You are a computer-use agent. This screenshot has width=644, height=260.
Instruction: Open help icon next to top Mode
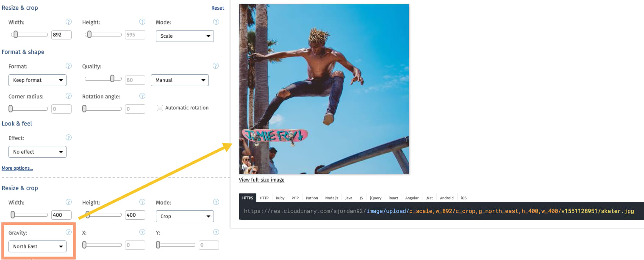point(216,22)
